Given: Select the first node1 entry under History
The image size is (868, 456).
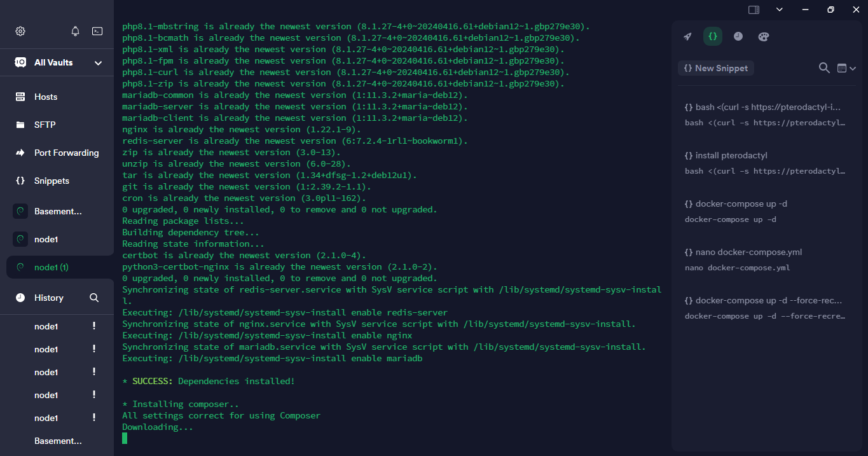Looking at the screenshot, I should tap(46, 326).
